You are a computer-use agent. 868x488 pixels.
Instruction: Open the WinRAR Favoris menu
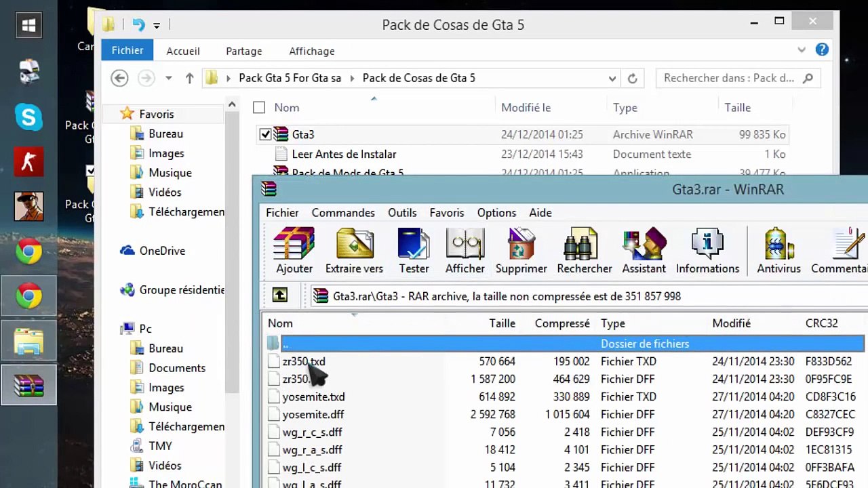[x=447, y=212]
